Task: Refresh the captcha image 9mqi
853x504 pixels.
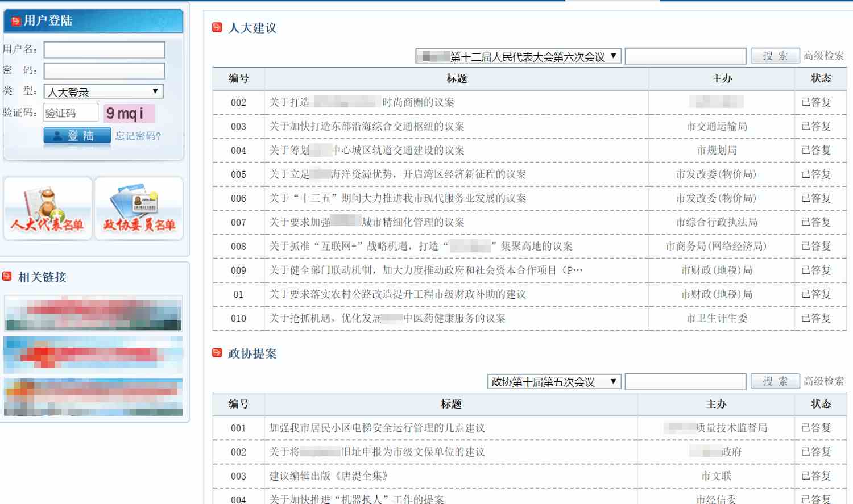Action: click(129, 113)
